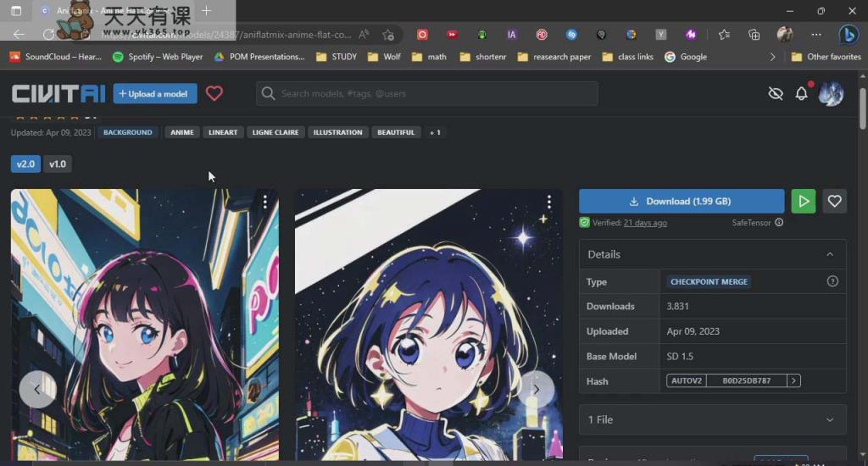Open the Wolf bookmarks folder
The height and width of the screenshot is (466, 868).
(384, 57)
